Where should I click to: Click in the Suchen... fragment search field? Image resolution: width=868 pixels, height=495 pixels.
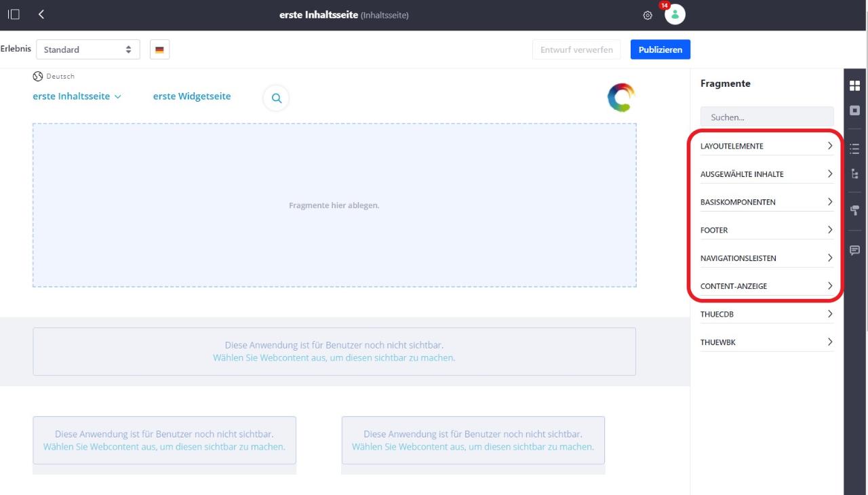(767, 117)
